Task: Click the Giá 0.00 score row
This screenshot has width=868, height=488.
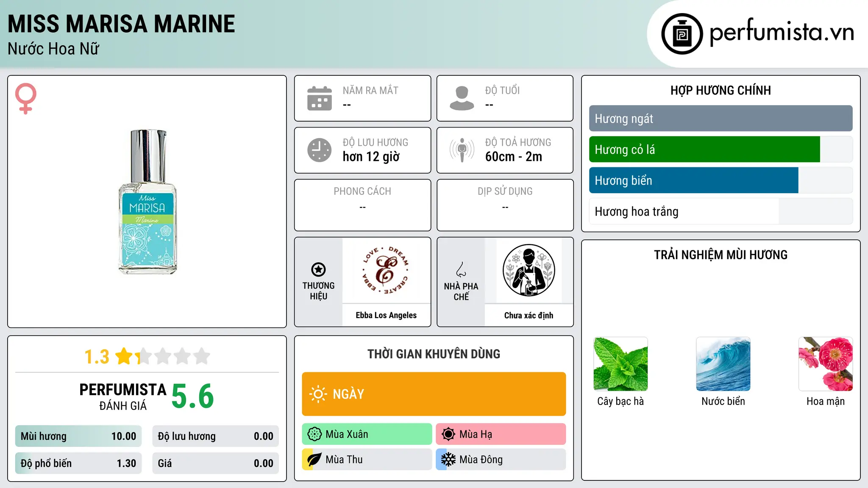Action: (215, 463)
